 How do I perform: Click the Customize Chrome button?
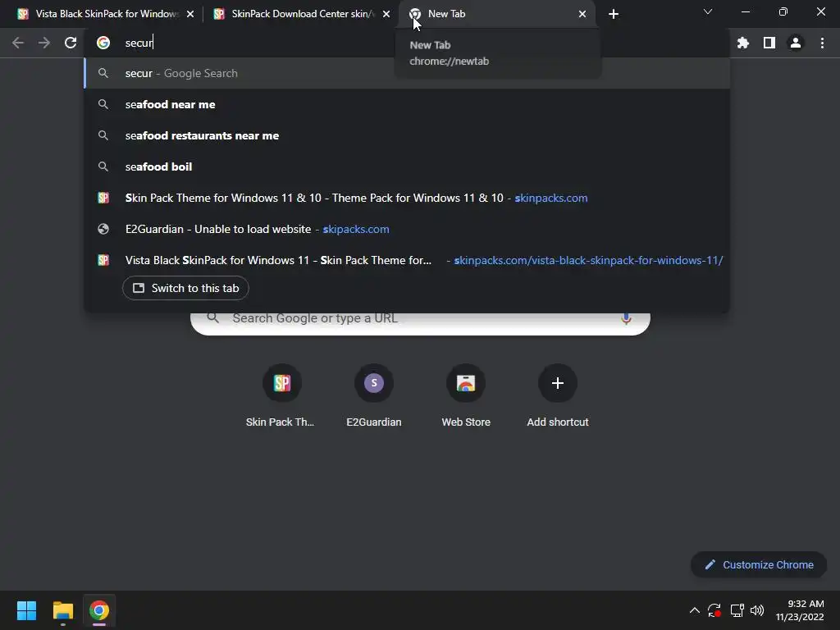click(x=759, y=564)
